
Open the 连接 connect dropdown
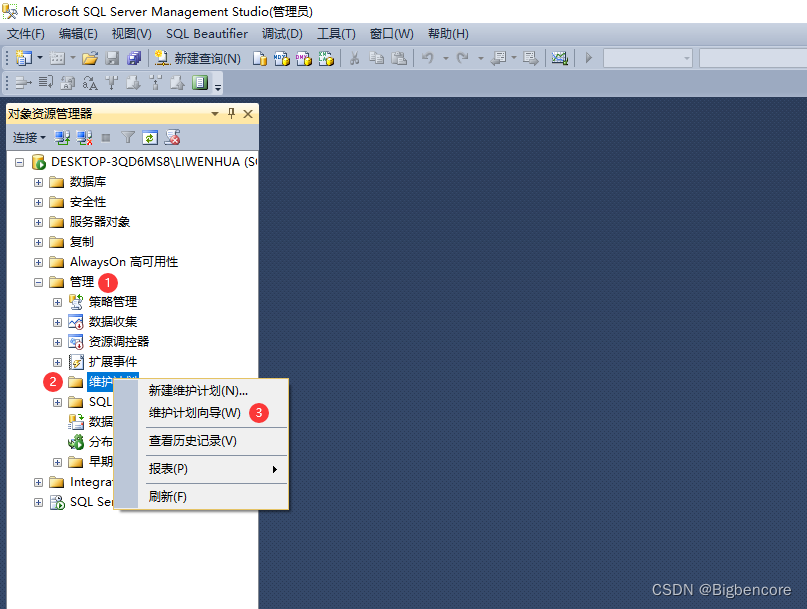click(x=29, y=138)
